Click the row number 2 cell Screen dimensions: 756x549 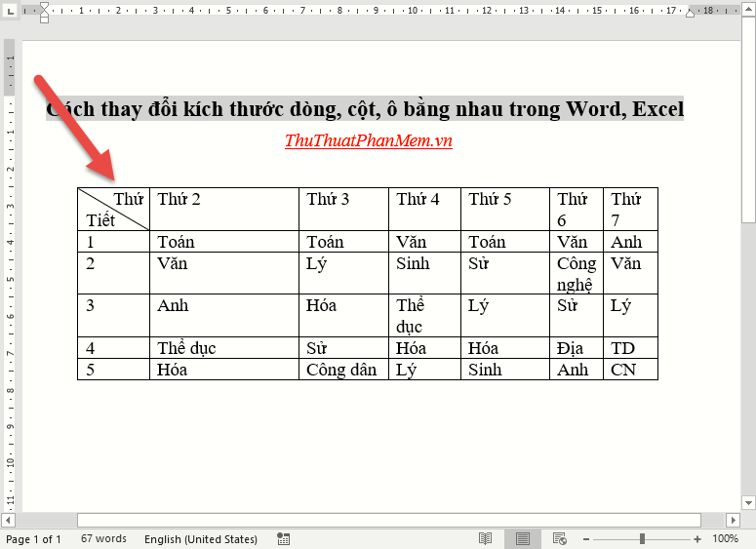click(x=114, y=273)
